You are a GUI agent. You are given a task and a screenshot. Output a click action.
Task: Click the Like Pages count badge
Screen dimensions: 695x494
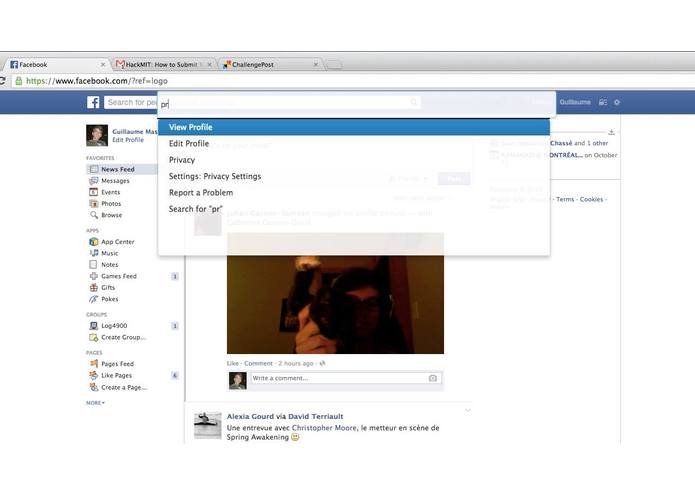pos(175,376)
